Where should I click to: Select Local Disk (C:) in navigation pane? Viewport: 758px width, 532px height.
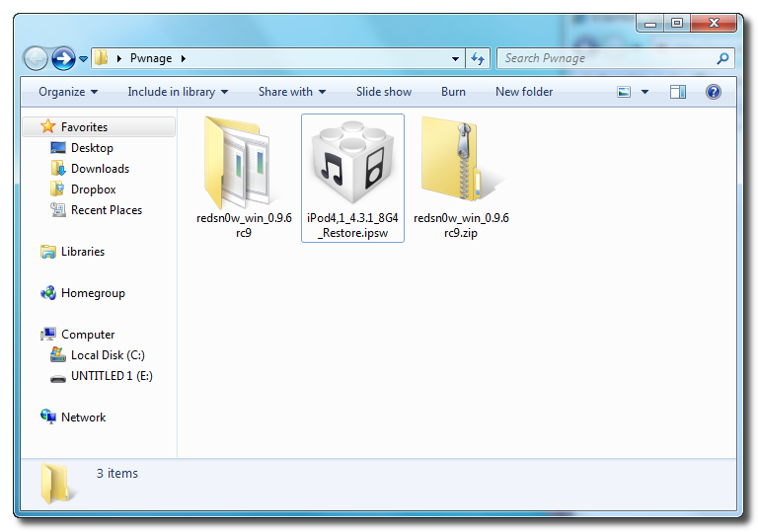tap(108, 355)
